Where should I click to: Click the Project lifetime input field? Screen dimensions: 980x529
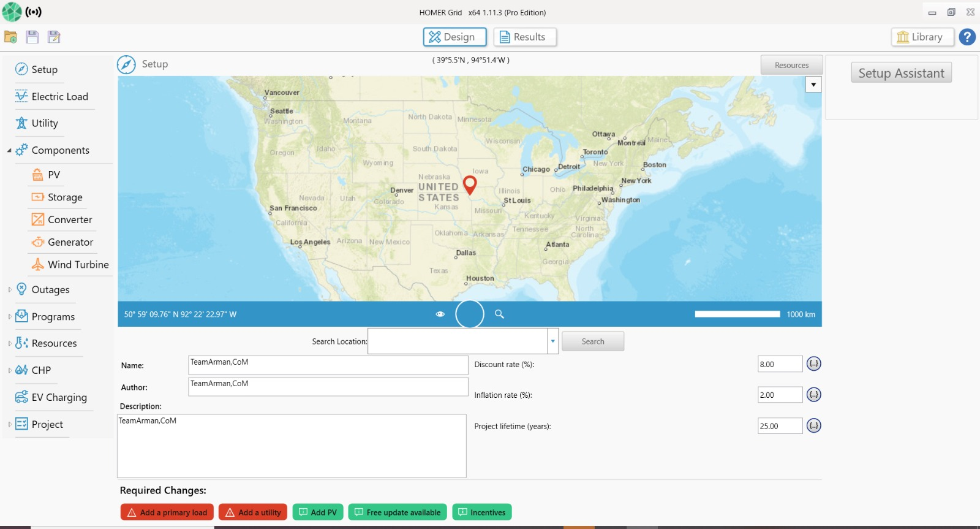click(780, 426)
